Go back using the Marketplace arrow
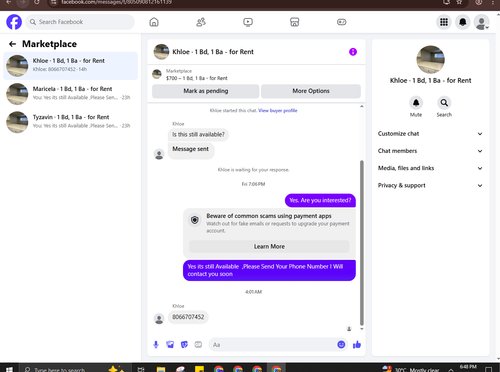Viewport: 500px width, 372px height. (x=12, y=44)
